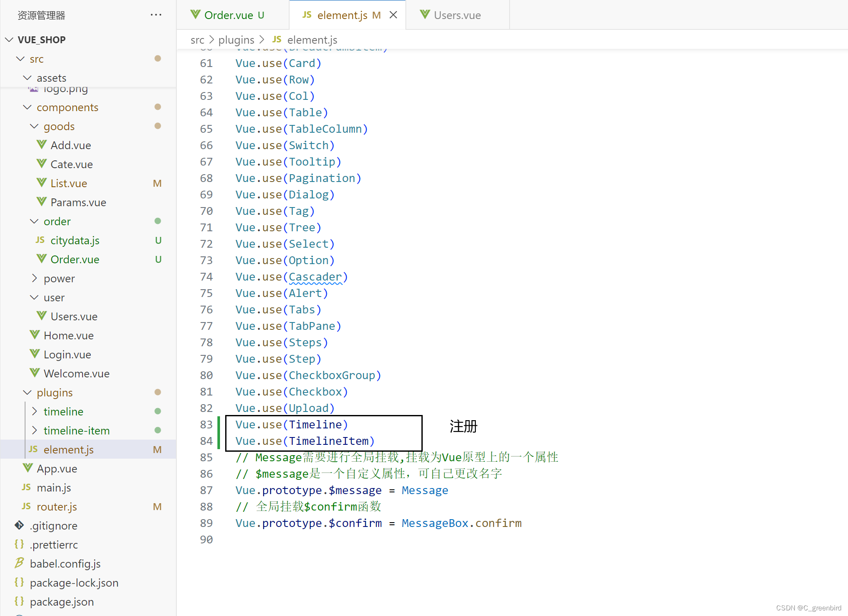Click line number 83 in gutter
Viewport: 848px width, 616px height.
[x=206, y=424]
